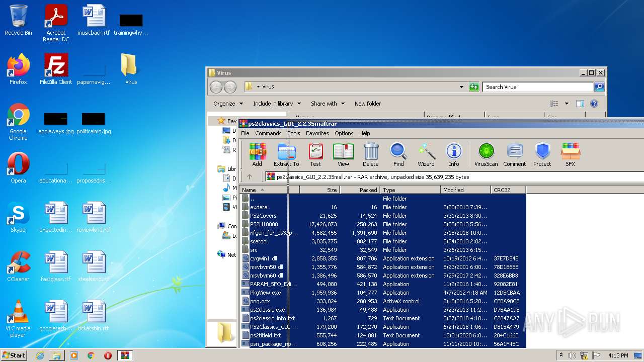This screenshot has height=362, width=644.
Task: Launch the Wizard toolbar icon
Action: pyautogui.click(x=426, y=154)
